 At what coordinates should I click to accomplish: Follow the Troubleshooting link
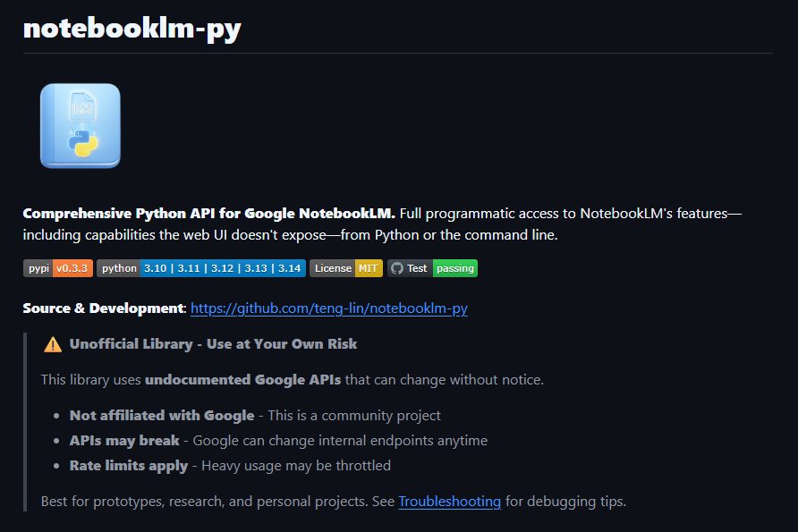(x=449, y=502)
